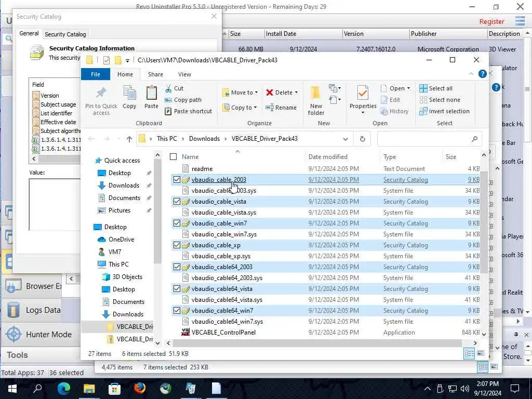Delete selected files via ribbon
Viewport: 532px width, 399px height.
(x=279, y=92)
